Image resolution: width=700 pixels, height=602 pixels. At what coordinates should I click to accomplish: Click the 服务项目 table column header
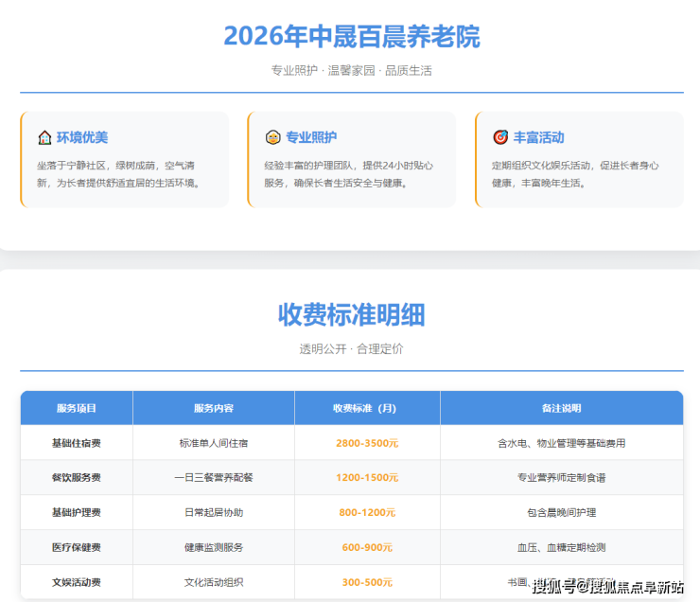[x=77, y=408]
